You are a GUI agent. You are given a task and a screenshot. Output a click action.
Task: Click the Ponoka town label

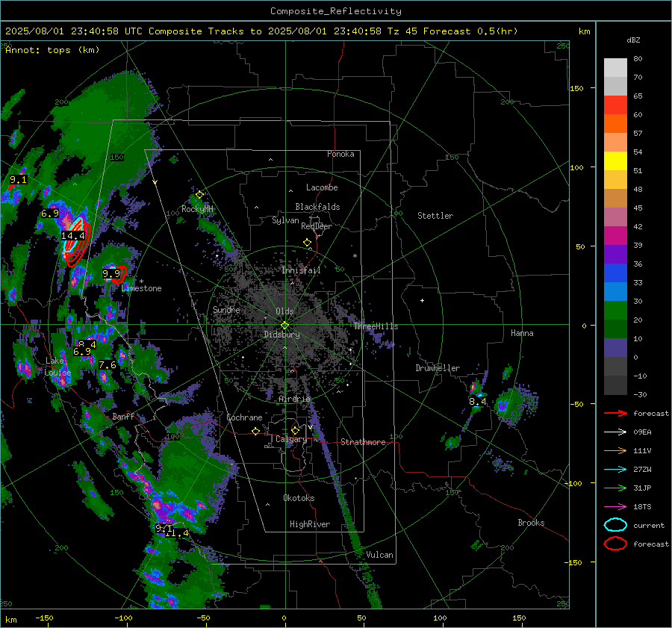(340, 154)
